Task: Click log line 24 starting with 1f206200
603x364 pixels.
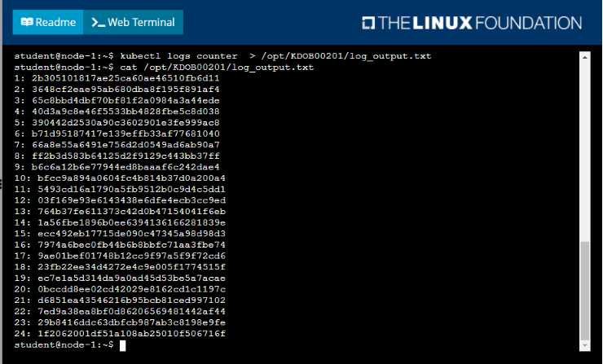Action: (120, 334)
